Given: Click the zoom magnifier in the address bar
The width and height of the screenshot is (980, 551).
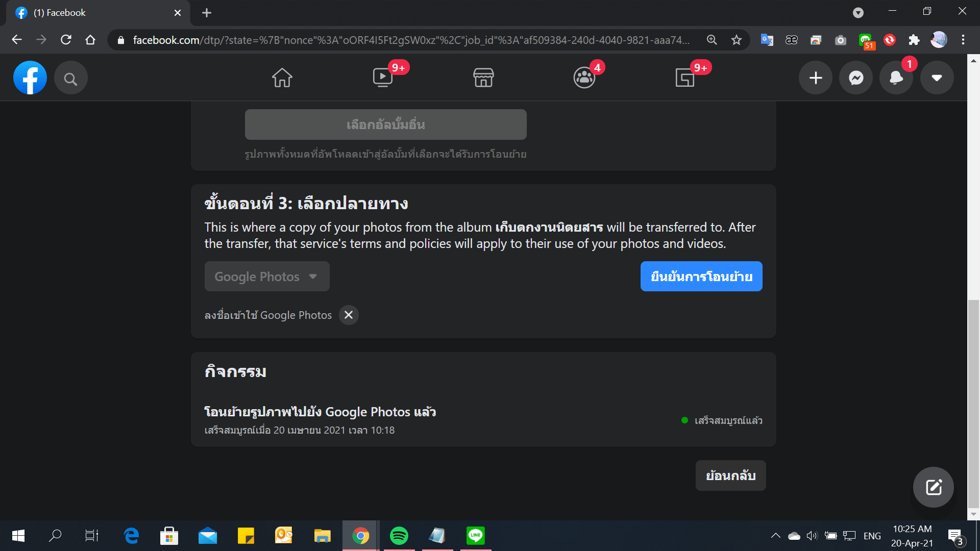Looking at the screenshot, I should click(x=712, y=40).
